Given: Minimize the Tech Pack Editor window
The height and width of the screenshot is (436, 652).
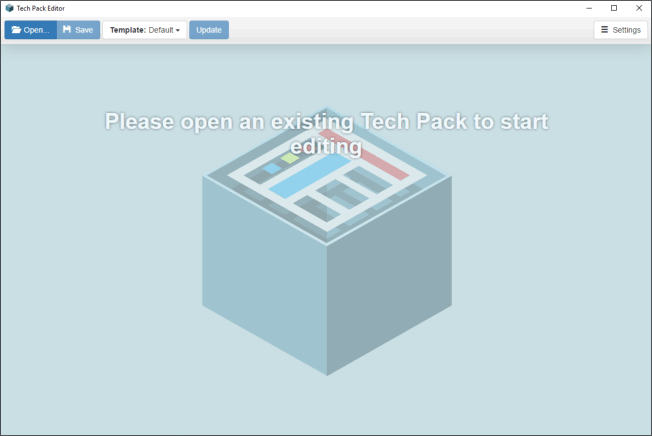Looking at the screenshot, I should pyautogui.click(x=589, y=8).
